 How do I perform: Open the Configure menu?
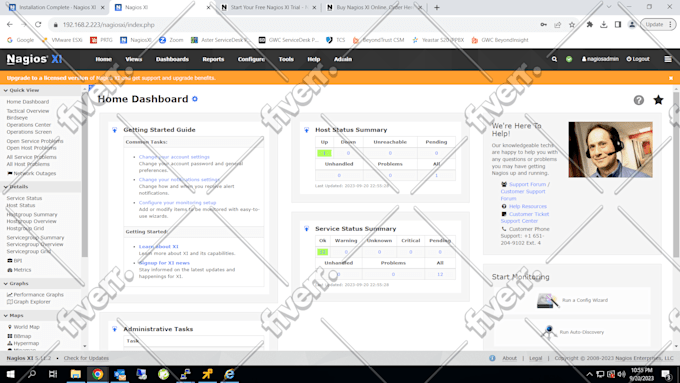point(251,59)
